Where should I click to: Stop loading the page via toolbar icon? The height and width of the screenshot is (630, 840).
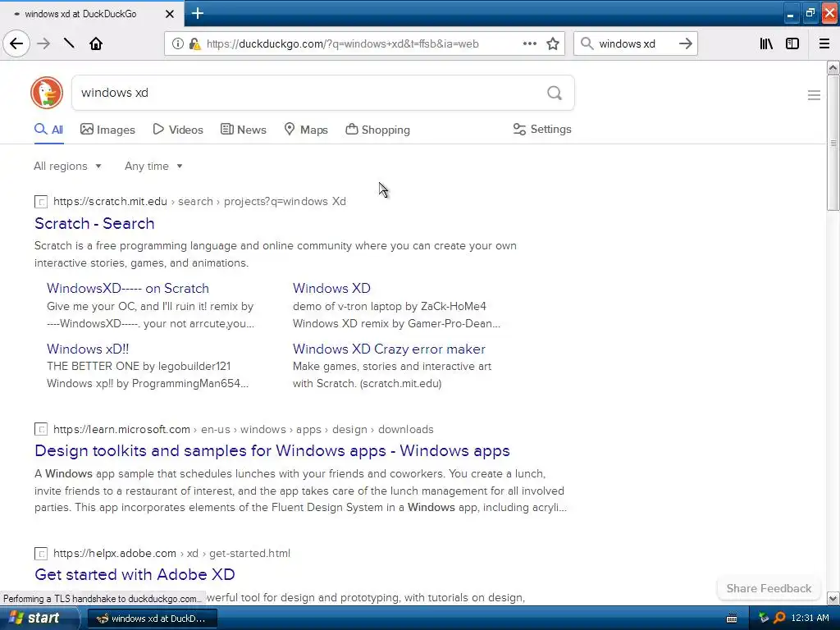pos(69,43)
